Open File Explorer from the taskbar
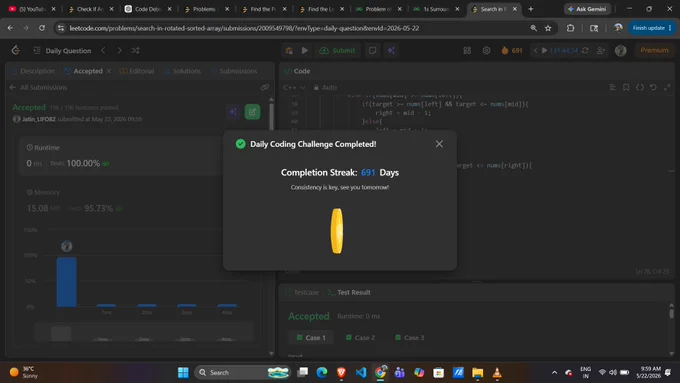 tap(477, 372)
